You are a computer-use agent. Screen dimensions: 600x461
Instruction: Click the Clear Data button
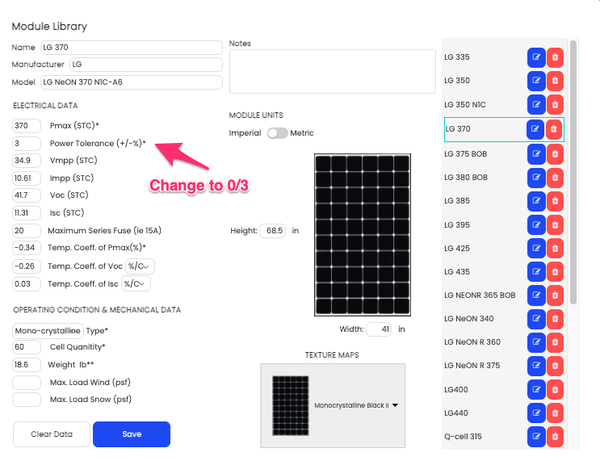[52, 434]
